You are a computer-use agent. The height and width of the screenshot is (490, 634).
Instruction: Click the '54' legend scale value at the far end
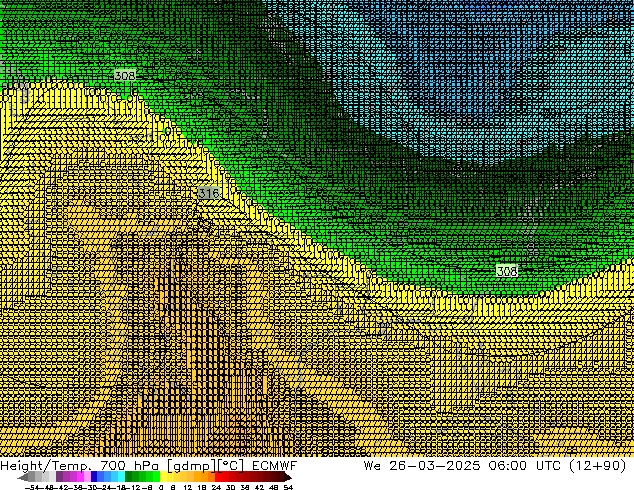pos(288,487)
